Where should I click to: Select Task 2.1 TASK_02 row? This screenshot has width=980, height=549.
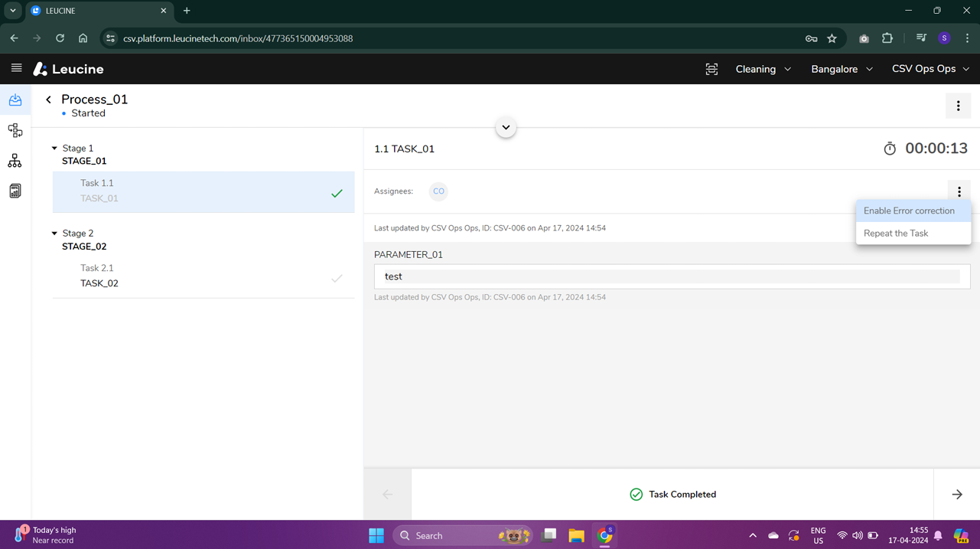(x=203, y=276)
